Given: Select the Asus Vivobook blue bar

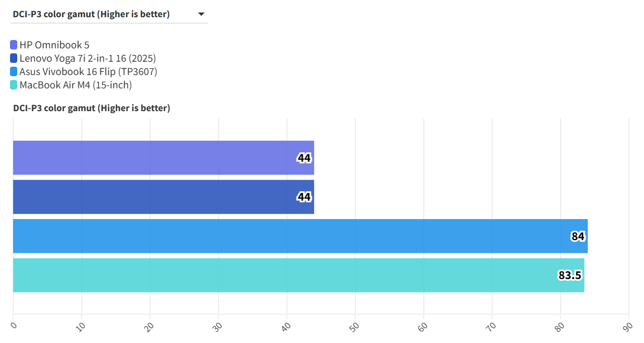Looking at the screenshot, I should pyautogui.click(x=278, y=236).
